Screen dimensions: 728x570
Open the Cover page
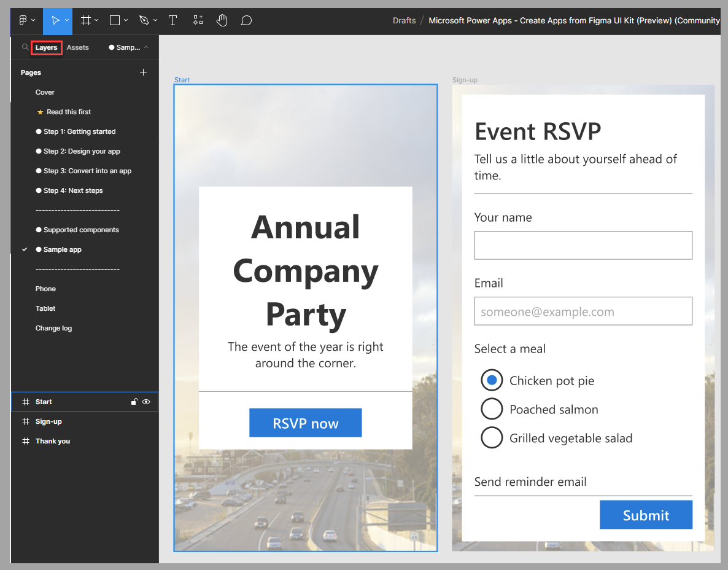click(45, 92)
